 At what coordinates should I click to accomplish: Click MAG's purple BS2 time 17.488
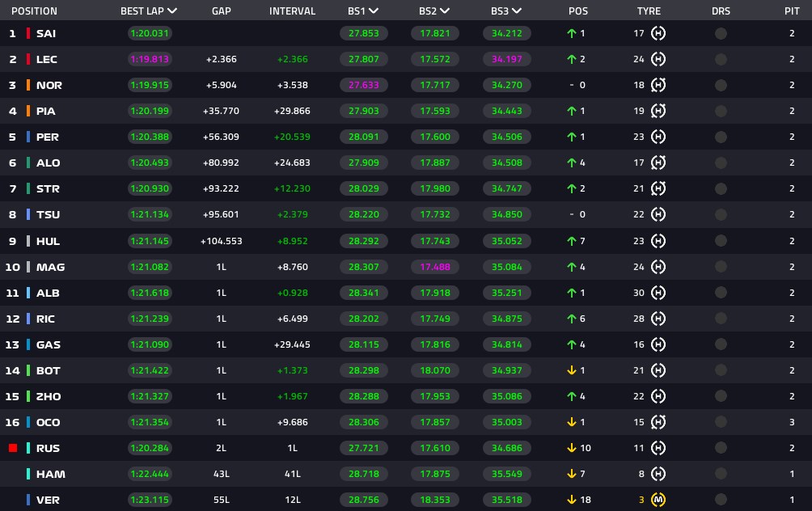coord(435,267)
